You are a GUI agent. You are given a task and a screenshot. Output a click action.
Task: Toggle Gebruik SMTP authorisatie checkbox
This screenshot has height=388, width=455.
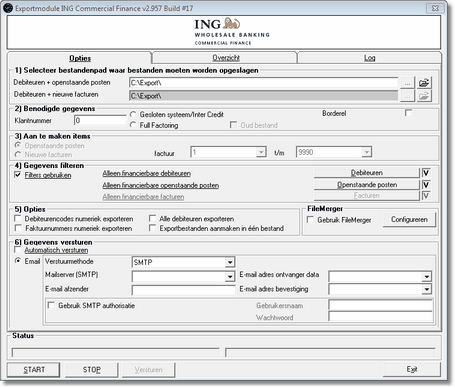51,305
